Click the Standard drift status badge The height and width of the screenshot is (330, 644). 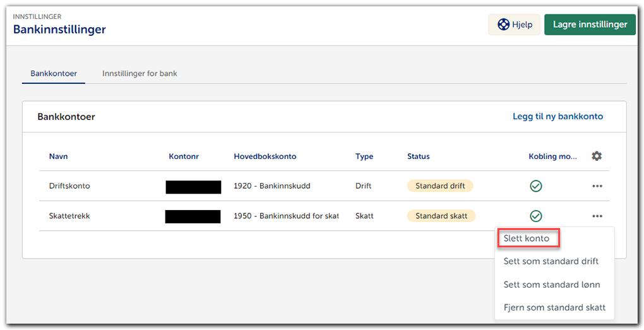pos(440,186)
